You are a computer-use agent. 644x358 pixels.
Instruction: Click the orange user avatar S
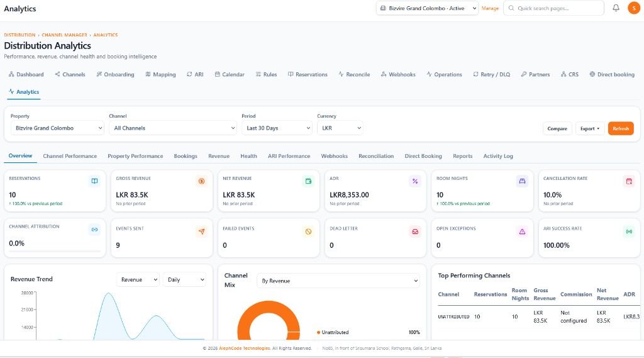[x=634, y=8]
